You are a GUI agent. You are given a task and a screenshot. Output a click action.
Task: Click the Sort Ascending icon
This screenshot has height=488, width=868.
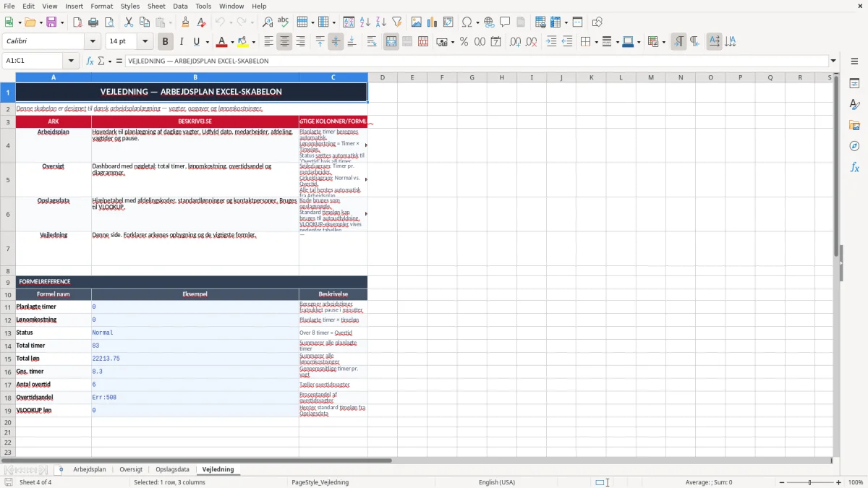point(365,22)
